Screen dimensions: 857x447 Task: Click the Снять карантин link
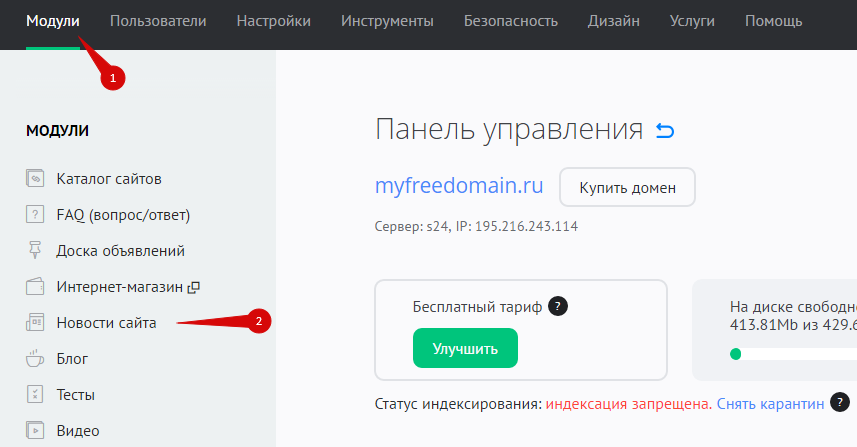tap(770, 404)
